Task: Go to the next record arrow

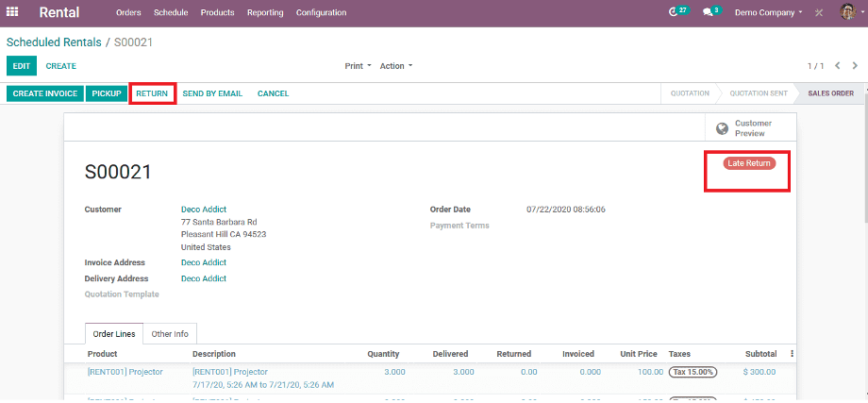Action: (x=855, y=66)
